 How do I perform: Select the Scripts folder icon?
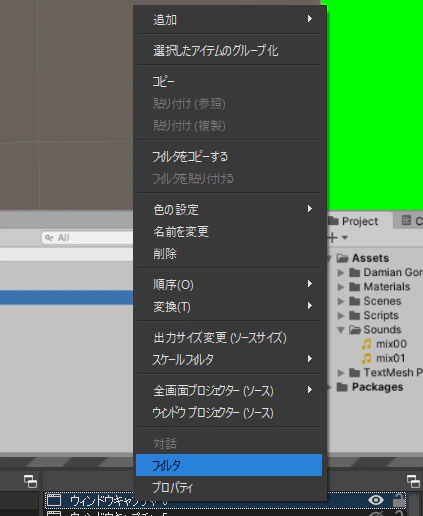(354, 316)
